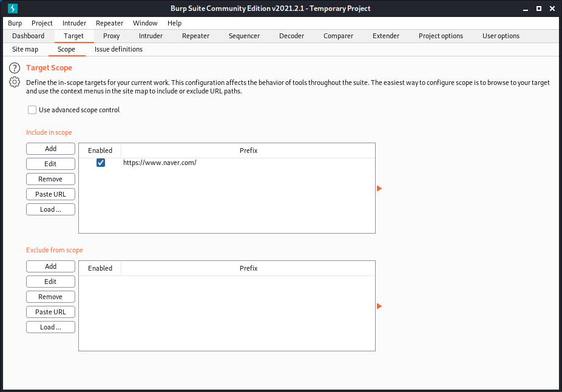Click Edit under Exclude from scope
The height and width of the screenshot is (392, 562).
(50, 282)
